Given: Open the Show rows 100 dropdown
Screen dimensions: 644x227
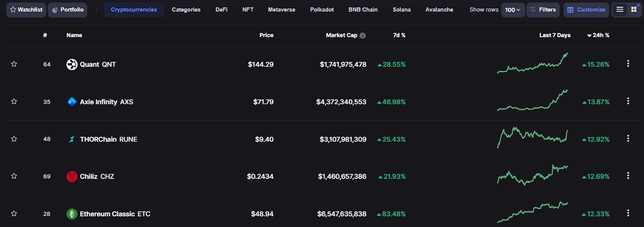Looking at the screenshot, I should point(512,10).
